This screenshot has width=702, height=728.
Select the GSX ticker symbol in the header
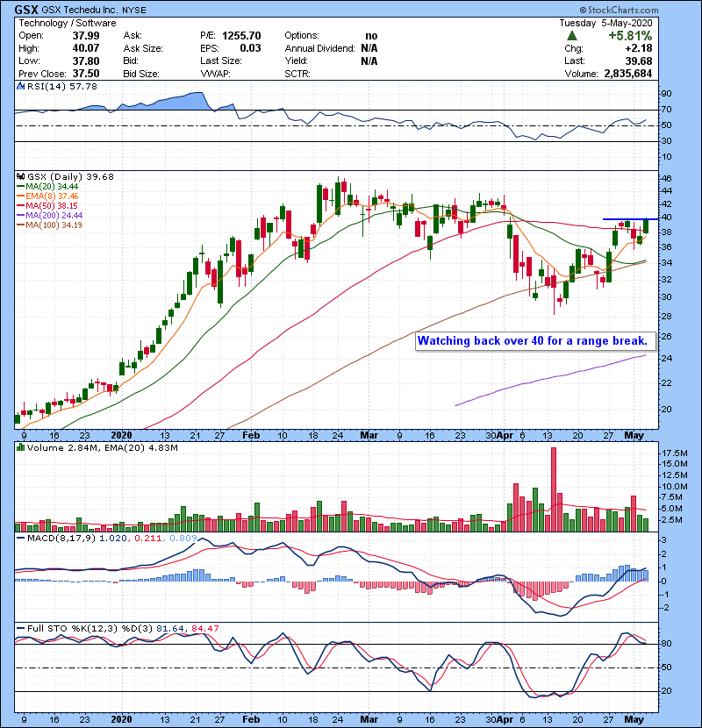tap(26, 10)
